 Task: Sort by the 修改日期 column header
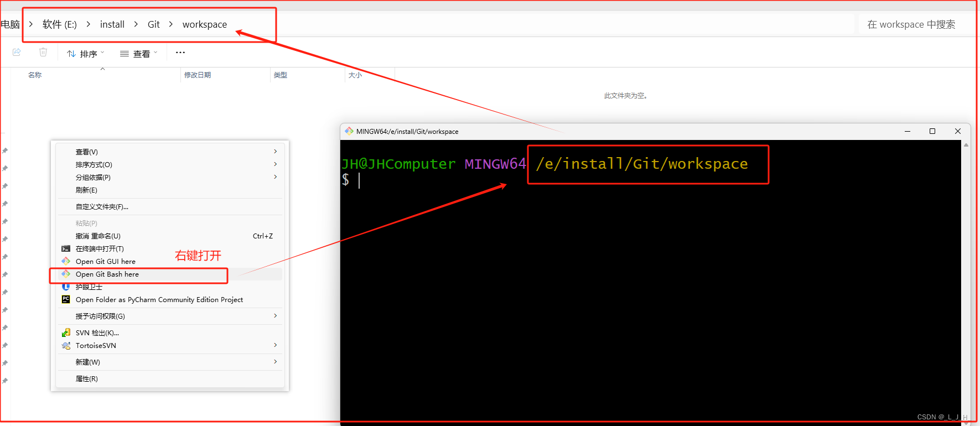click(x=198, y=75)
